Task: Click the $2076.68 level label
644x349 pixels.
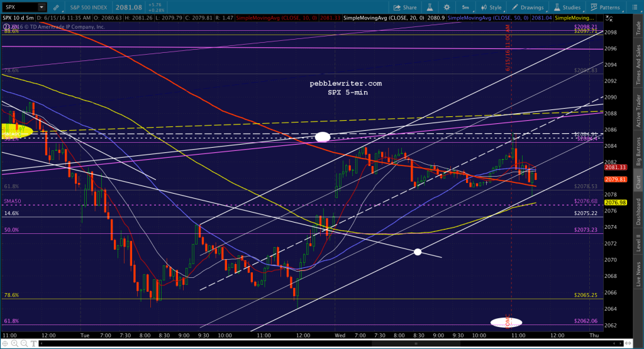Action: click(x=586, y=201)
